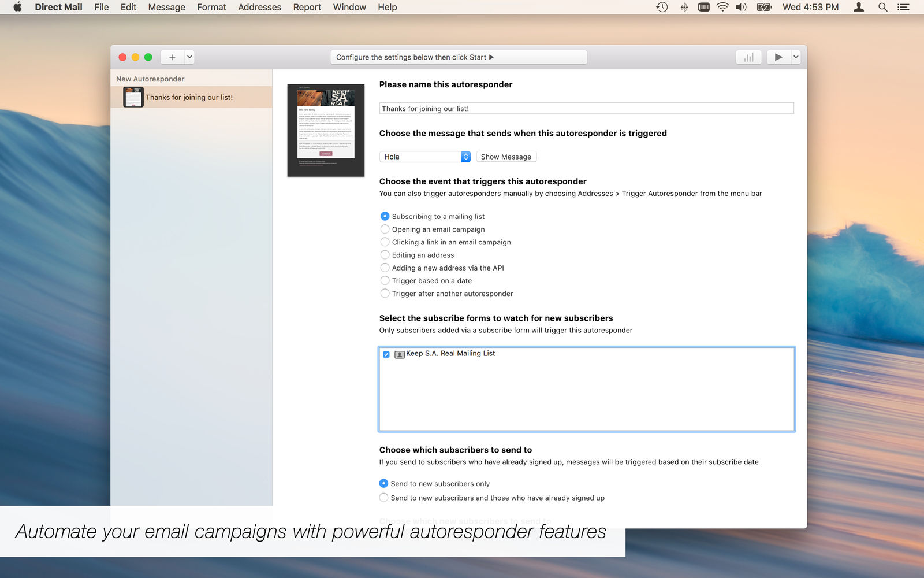Open the Addresses menu
Screen dimensions: 924x578
(260, 7)
